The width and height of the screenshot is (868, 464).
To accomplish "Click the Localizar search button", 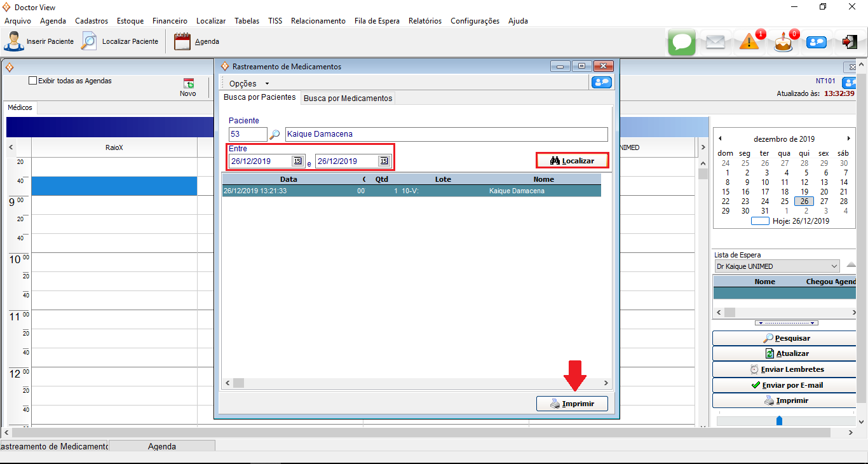I will 572,161.
